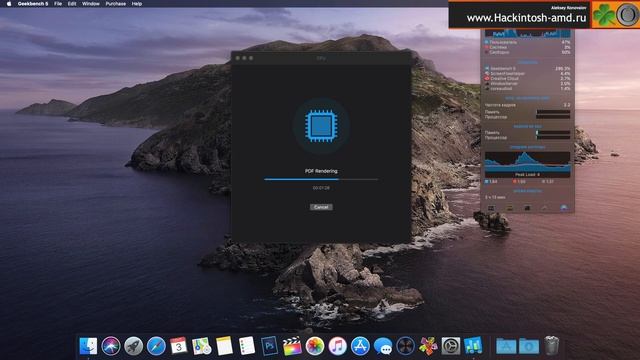Open System Preferences gear icon
Viewport: 640px width, 360px height.
(x=451, y=346)
